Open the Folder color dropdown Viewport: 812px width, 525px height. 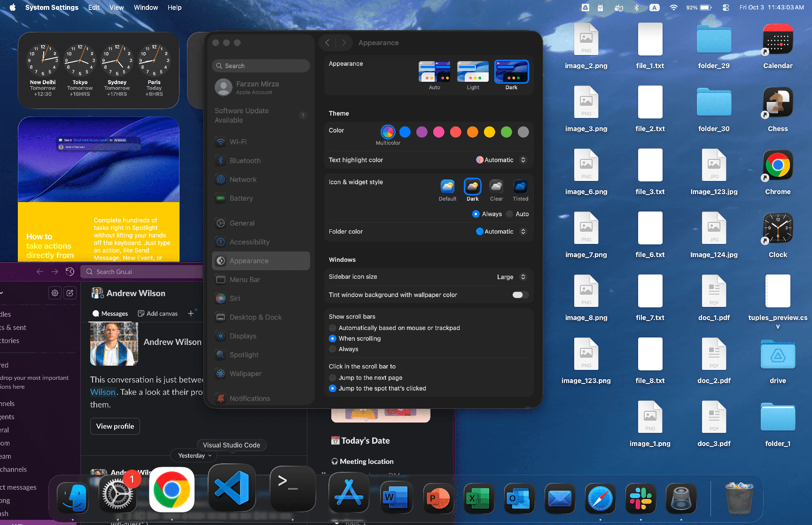[x=500, y=232]
